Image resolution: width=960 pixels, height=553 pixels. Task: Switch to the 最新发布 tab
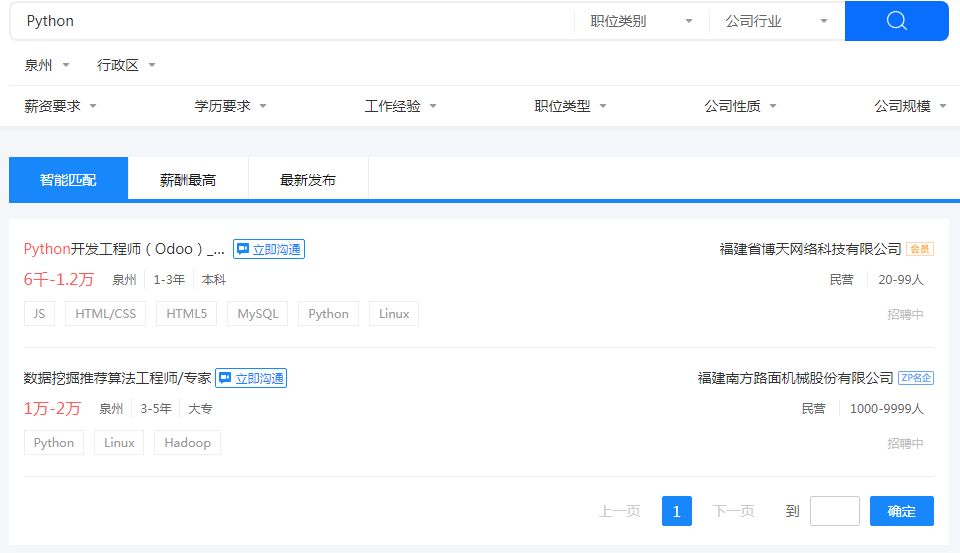[x=308, y=180]
